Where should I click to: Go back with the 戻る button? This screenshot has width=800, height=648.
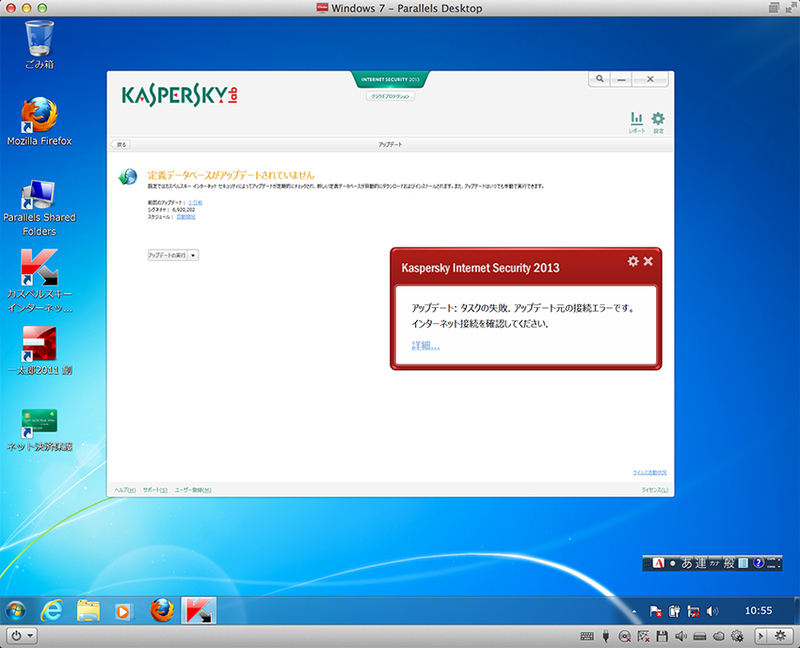121,144
